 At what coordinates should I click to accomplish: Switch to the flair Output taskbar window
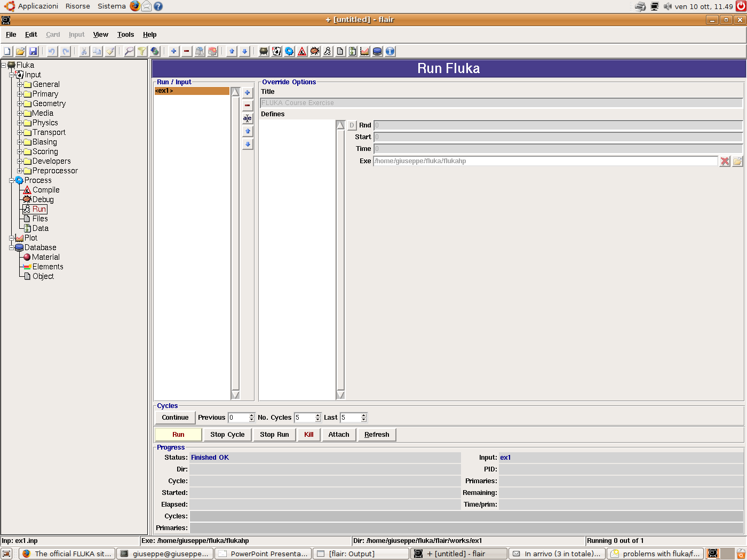click(x=361, y=554)
